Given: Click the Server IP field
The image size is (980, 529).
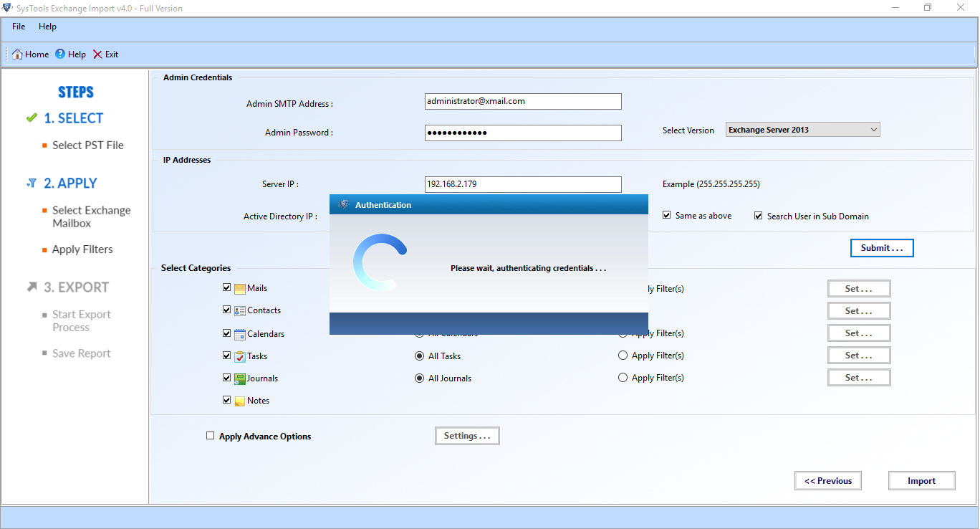Looking at the screenshot, I should click(x=523, y=184).
